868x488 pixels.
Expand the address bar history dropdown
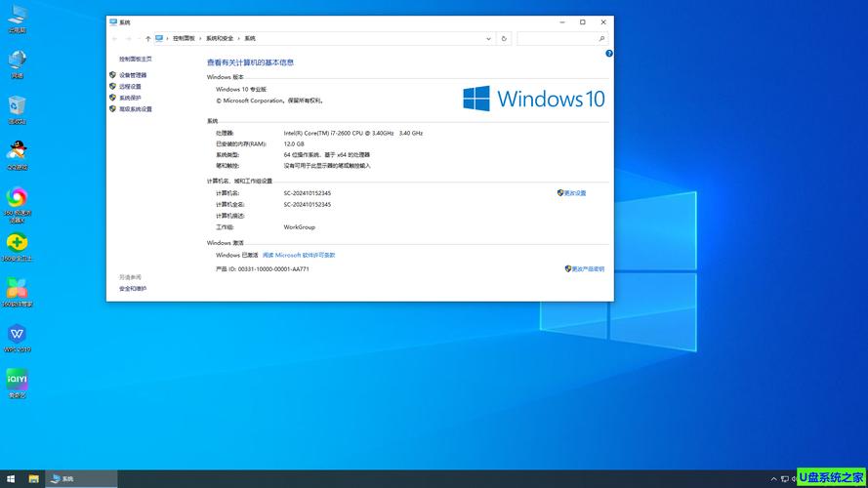pos(488,39)
